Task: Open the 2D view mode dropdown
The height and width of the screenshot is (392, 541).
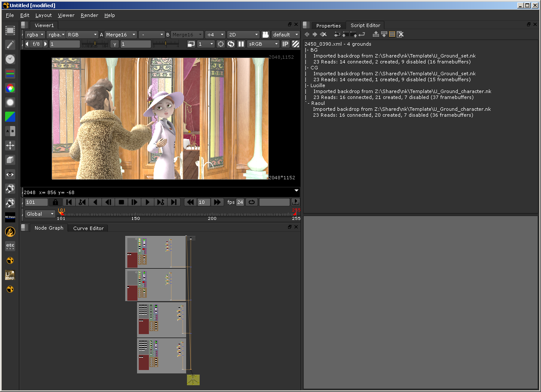Action: coord(243,35)
